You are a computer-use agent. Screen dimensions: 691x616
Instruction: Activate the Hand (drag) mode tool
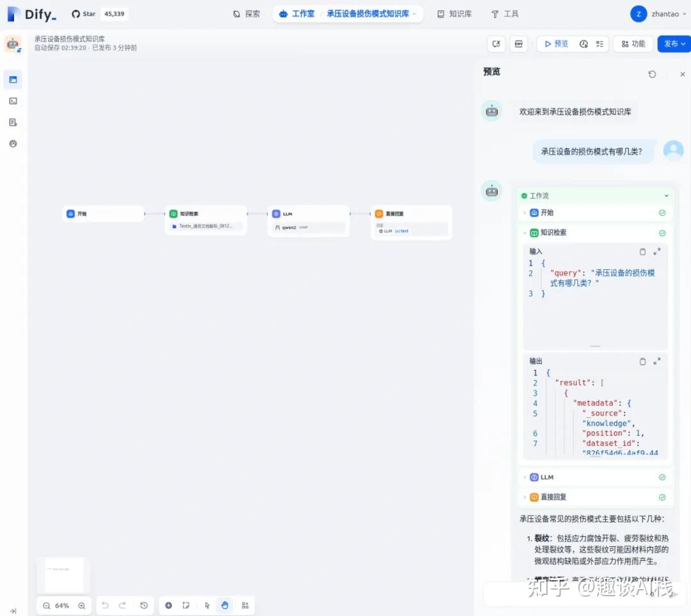coord(225,605)
